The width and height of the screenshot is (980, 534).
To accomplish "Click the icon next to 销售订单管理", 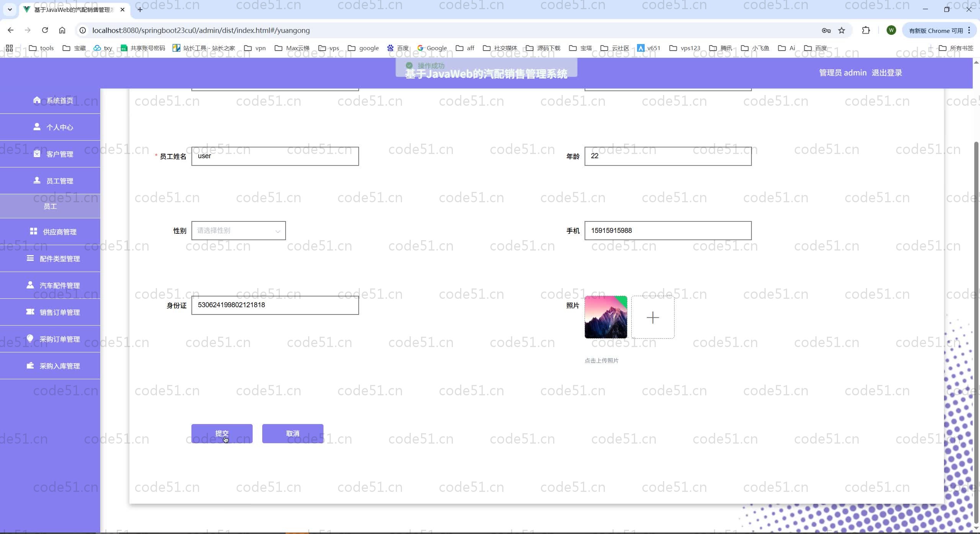I will (30, 312).
